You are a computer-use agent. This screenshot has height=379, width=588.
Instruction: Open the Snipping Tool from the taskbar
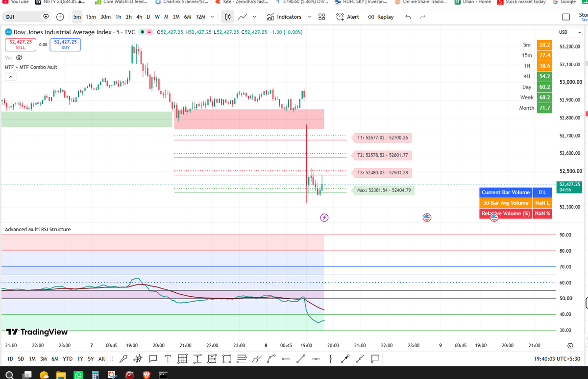tap(112, 375)
